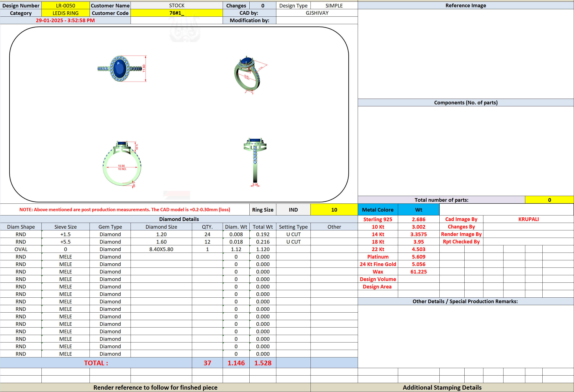
Task: Select the Total number of parts value 0
Action: pyautogui.click(x=549, y=200)
